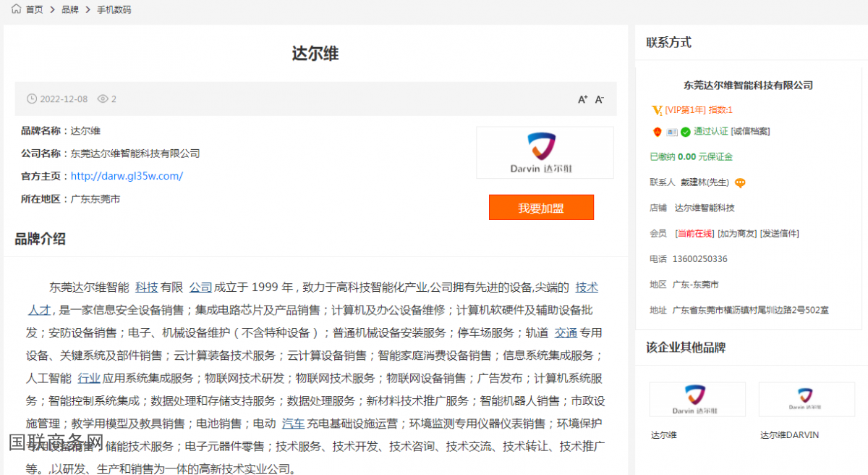Click the contact name 戴建林(先生)
Viewport: 868px width, 475px height.
pos(704,183)
